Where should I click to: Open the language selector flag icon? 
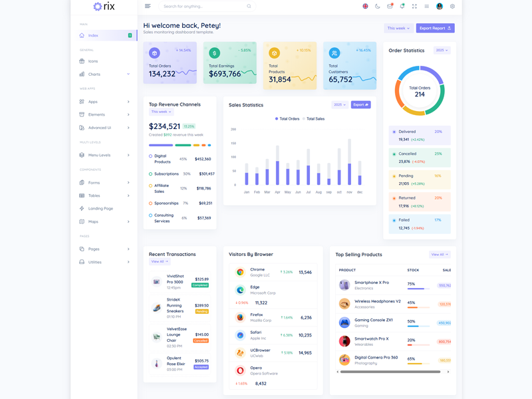pos(365,6)
